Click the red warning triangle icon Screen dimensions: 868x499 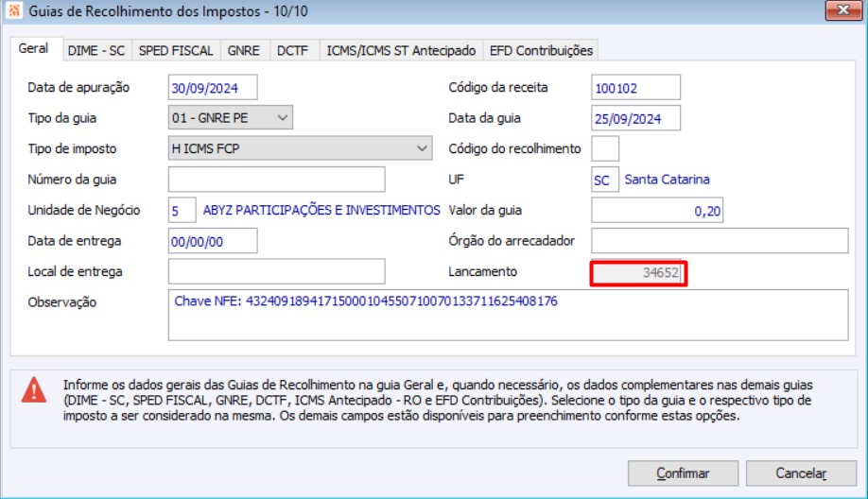[x=34, y=390]
